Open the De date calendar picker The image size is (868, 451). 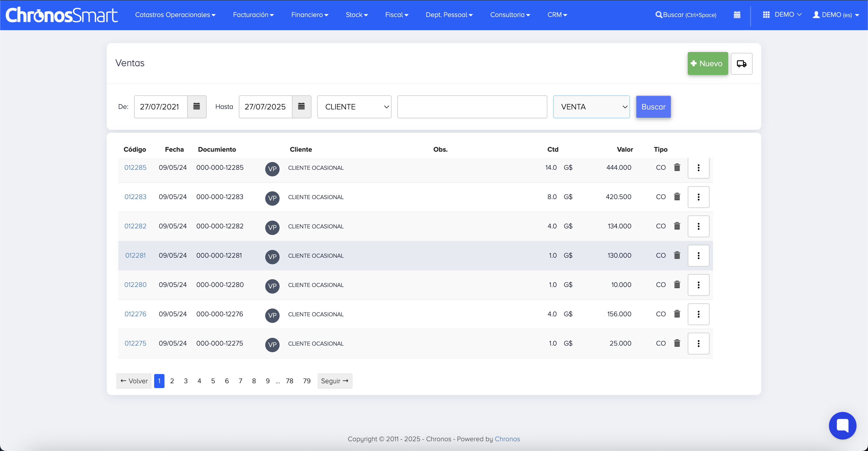[x=196, y=107]
